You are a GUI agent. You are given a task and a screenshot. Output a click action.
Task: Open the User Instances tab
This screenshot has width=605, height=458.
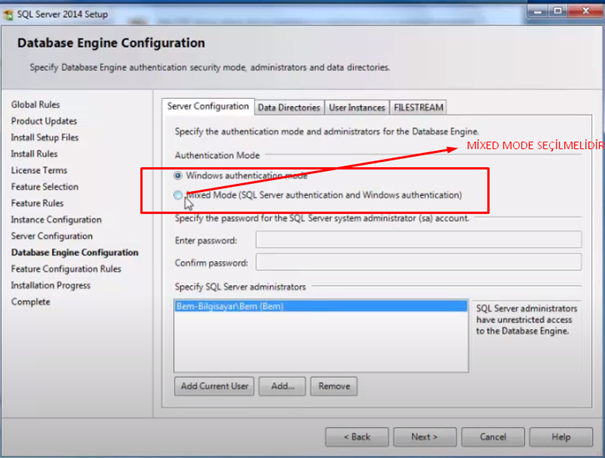click(x=357, y=108)
